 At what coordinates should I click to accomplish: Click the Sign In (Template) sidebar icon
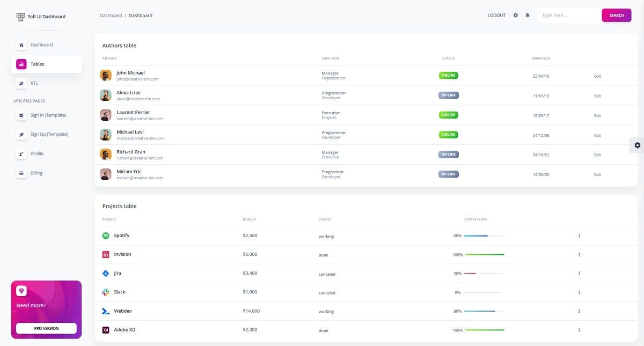click(x=21, y=115)
